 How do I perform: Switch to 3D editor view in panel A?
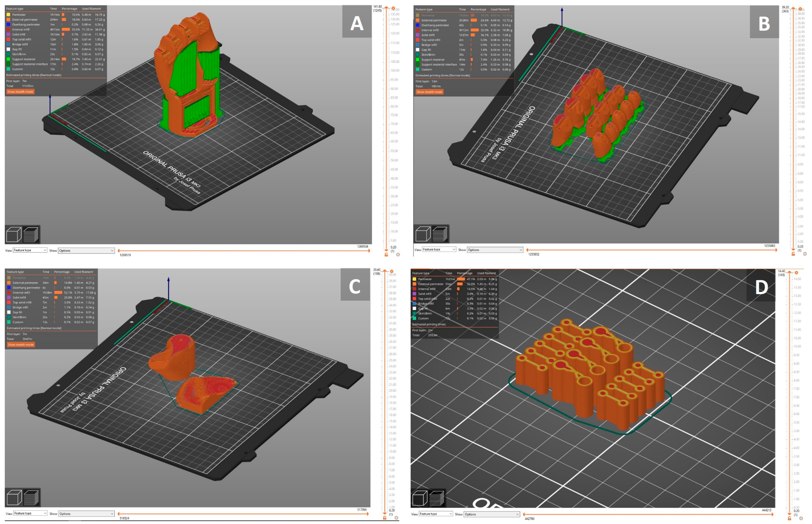pos(14,235)
